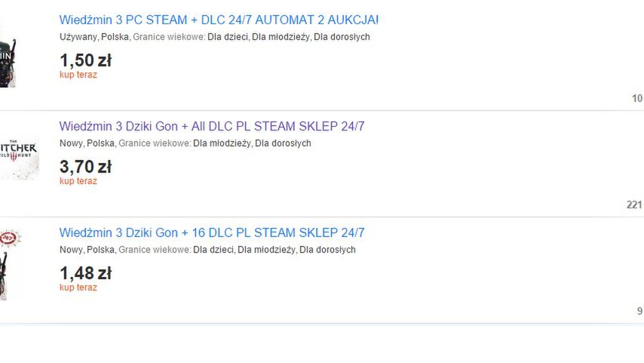Click the number 221 beside the All DLC listing
This screenshot has height=363, width=644.
click(x=634, y=205)
